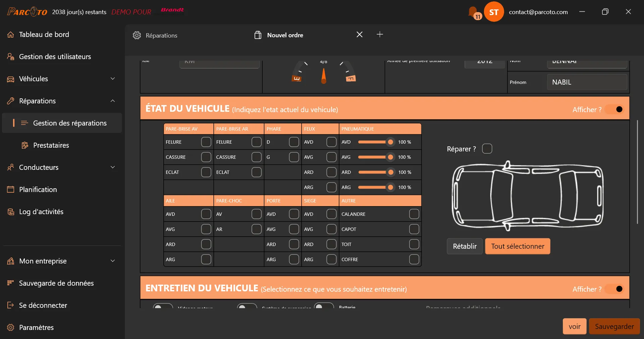Close the Nouvel ordre tab
The image size is (644, 339).
point(360,35)
